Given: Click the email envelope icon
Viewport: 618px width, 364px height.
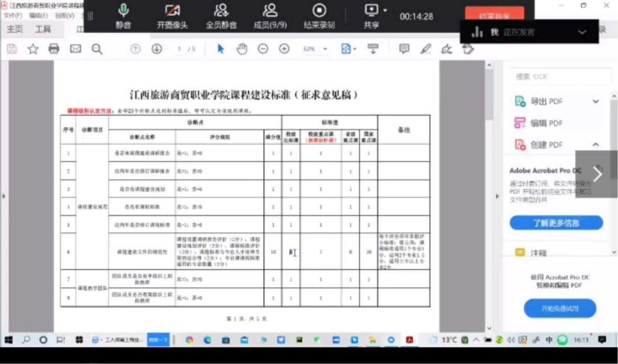Looking at the screenshot, I should pos(75,49).
